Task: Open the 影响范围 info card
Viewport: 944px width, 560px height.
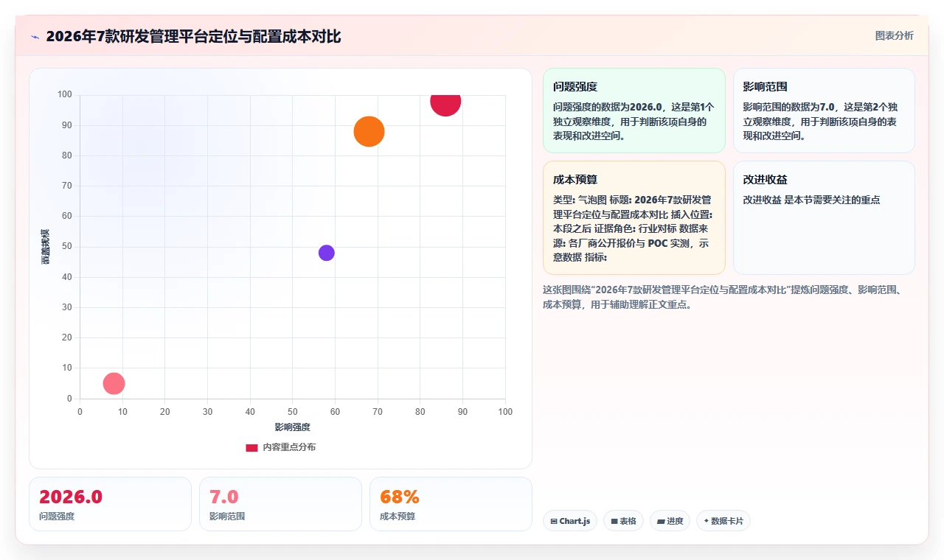Action: 824,111
